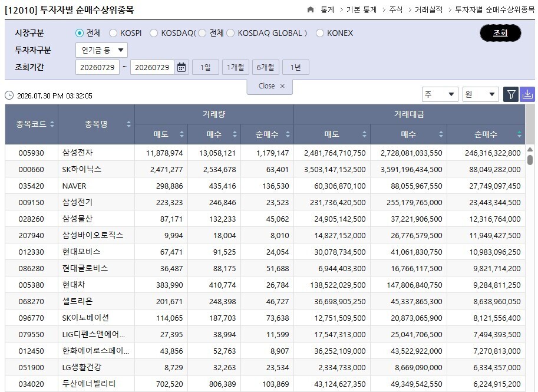Select NAVER stock name
Viewport: 538px width, 392px height.
[x=74, y=186]
